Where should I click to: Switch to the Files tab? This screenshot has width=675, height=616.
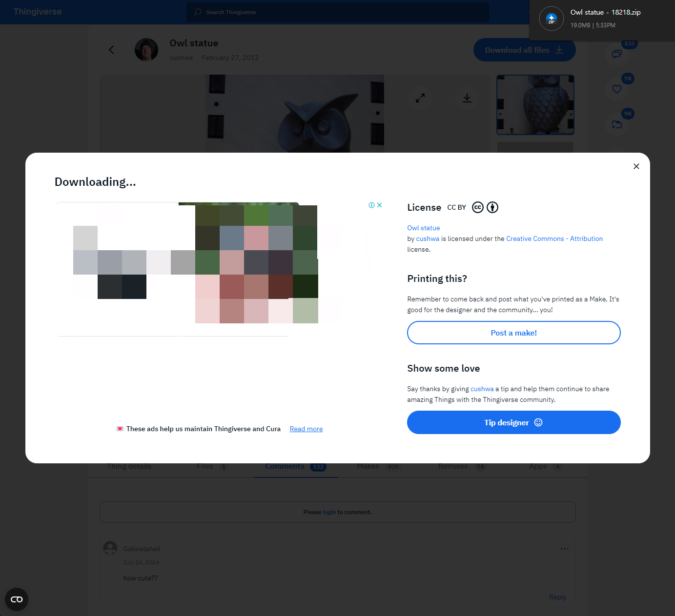212,467
